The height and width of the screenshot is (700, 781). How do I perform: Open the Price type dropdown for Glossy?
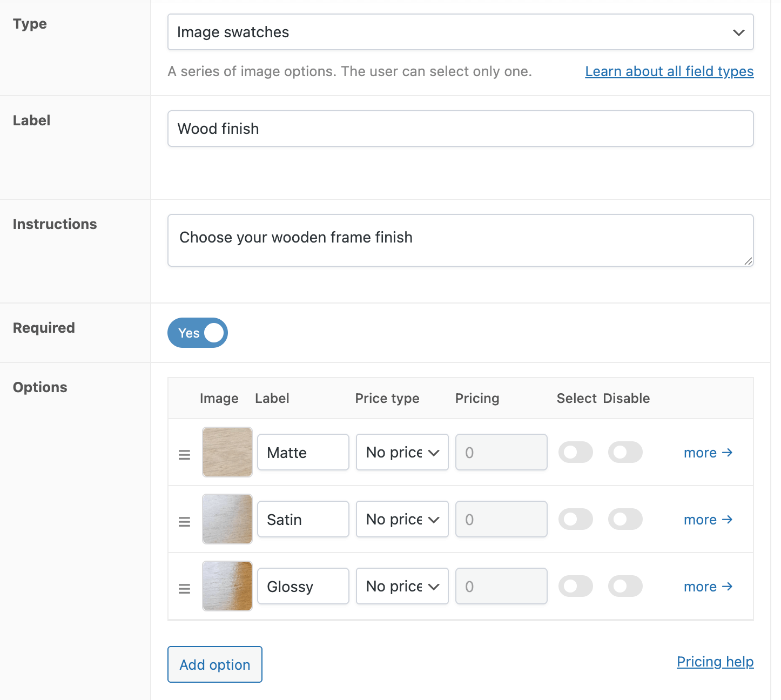(x=402, y=586)
